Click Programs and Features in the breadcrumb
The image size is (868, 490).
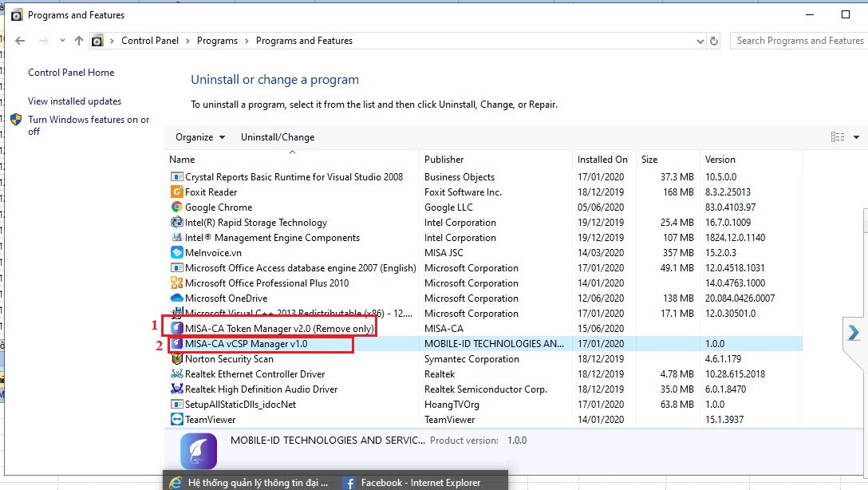point(304,41)
